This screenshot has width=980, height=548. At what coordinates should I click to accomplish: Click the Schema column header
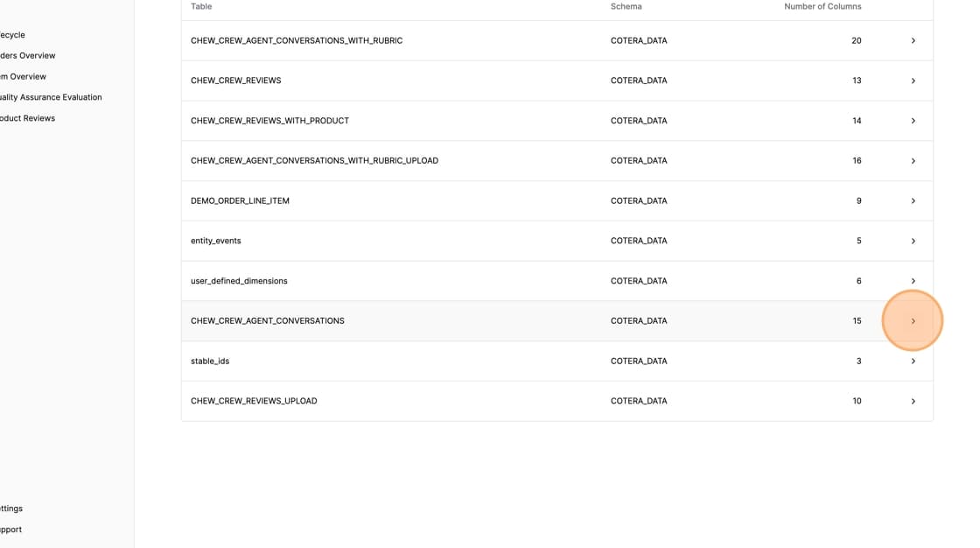click(x=626, y=7)
